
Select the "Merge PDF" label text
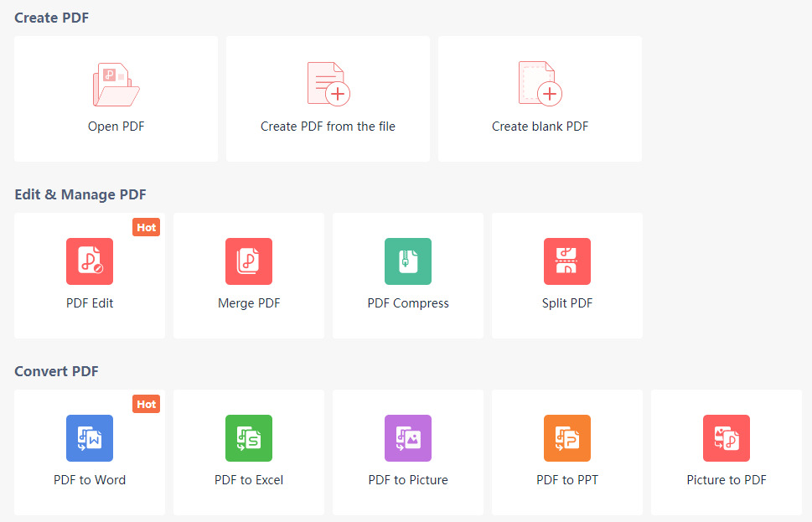pyautogui.click(x=249, y=303)
